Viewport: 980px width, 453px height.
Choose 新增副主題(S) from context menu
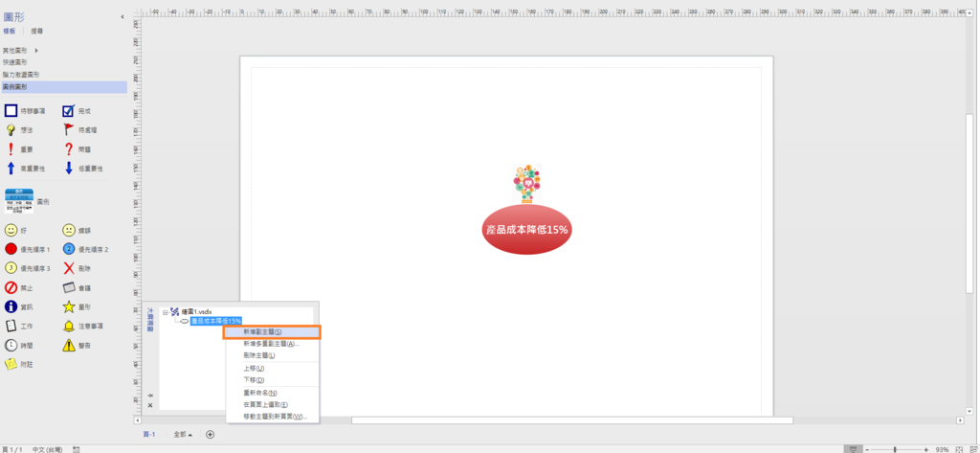coord(272,332)
